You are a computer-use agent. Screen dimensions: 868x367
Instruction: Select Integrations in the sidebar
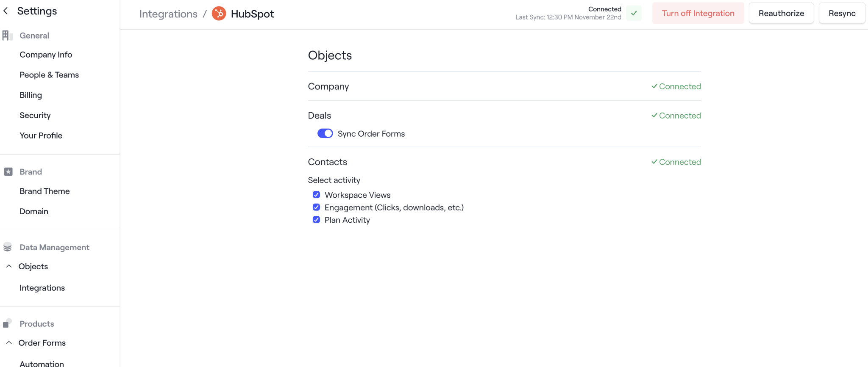[x=42, y=288]
